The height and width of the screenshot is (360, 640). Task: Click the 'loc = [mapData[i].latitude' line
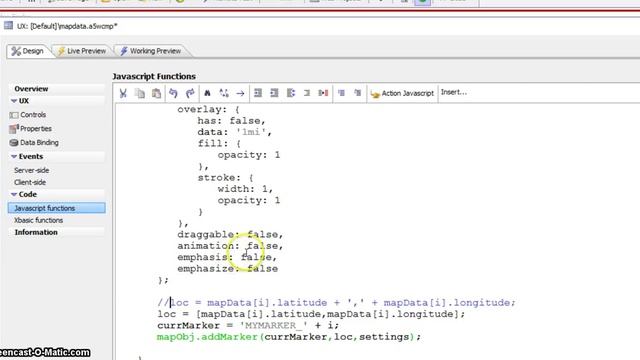click(311, 314)
